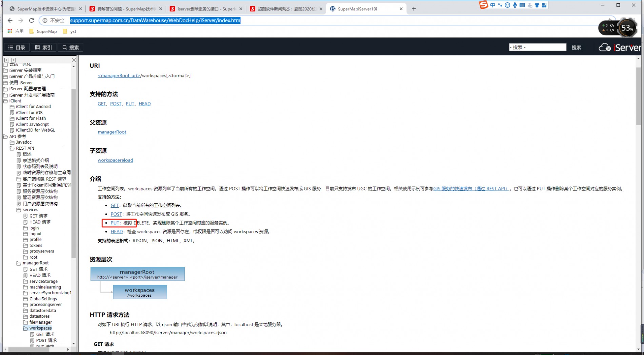Open the Apps grid icon in bookmarks bar
This screenshot has height=355, width=644.
(10, 31)
